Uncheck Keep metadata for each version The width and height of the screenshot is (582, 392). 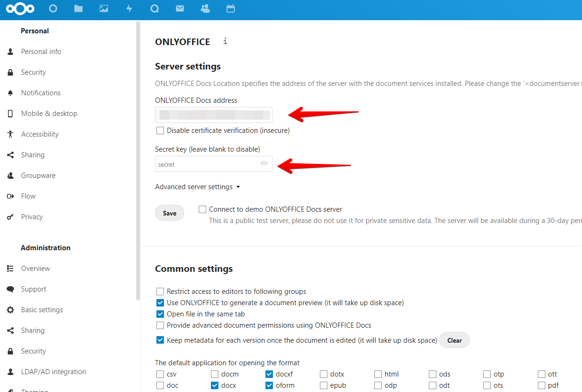pyautogui.click(x=160, y=340)
